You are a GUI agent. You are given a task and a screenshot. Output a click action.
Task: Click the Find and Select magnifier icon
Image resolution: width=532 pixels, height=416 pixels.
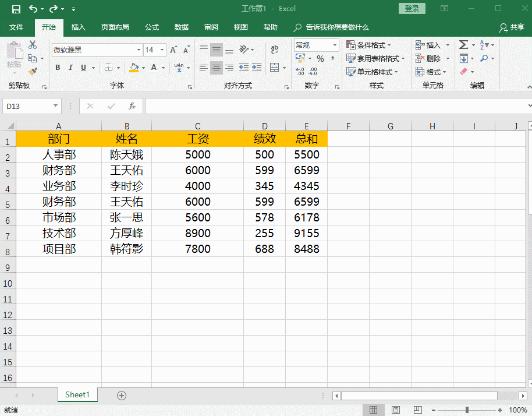484,58
